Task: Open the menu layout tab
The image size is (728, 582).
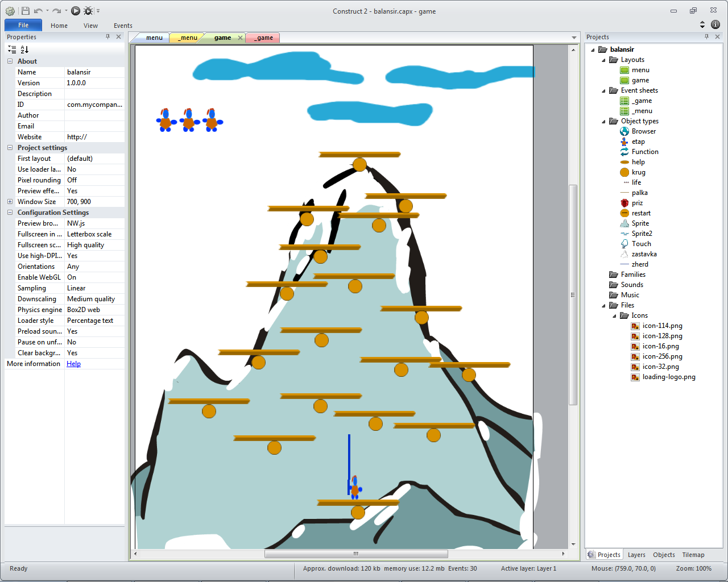Action: (x=154, y=38)
